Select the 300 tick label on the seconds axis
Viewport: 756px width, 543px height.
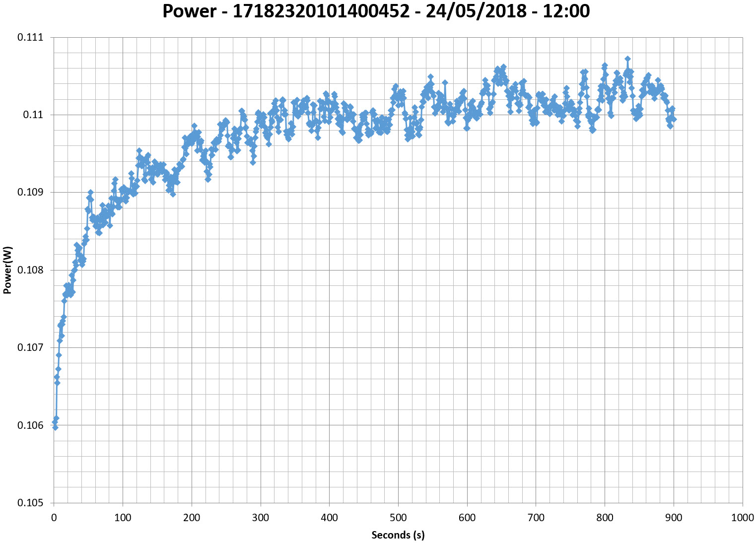click(x=261, y=518)
